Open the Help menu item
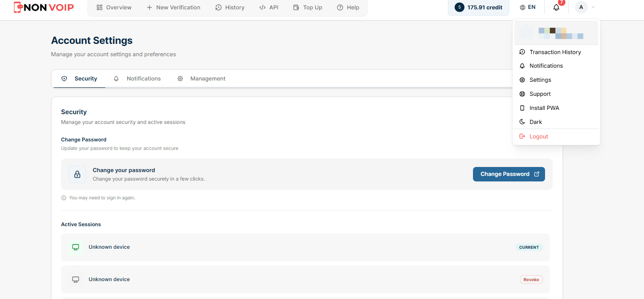This screenshot has height=299, width=644. coord(348,8)
